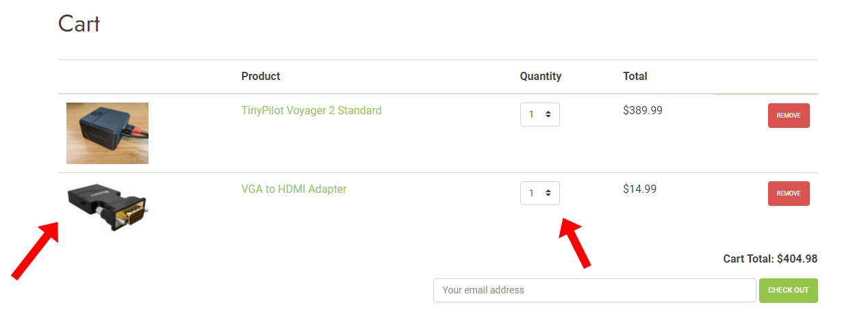This screenshot has height=331, width=868.
Task: Follow the VGA to HDMI Adapter link
Action: tap(294, 189)
